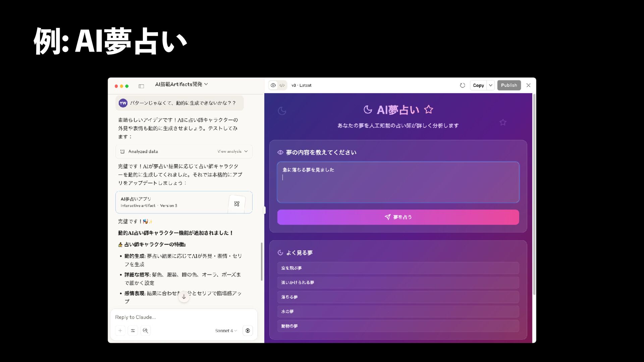Open the Sonnet 4 model selector
Image resolution: width=644 pixels, height=362 pixels.
tap(226, 330)
